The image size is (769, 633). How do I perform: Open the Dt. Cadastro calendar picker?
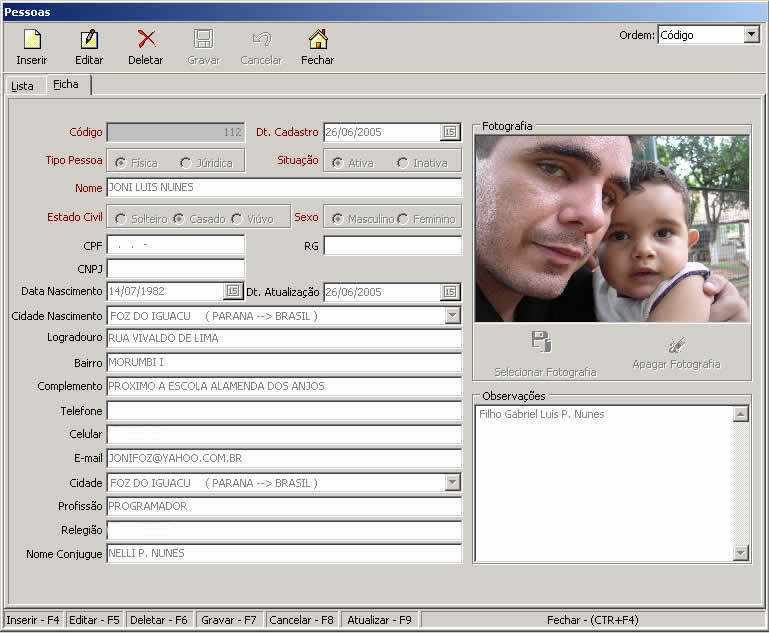point(450,132)
